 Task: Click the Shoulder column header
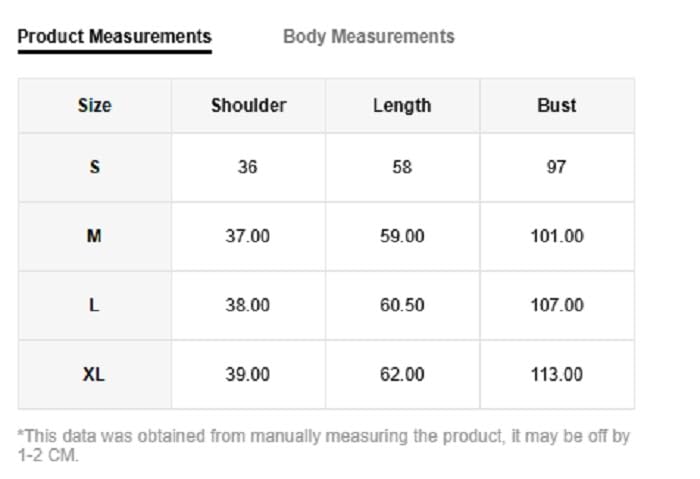(248, 105)
